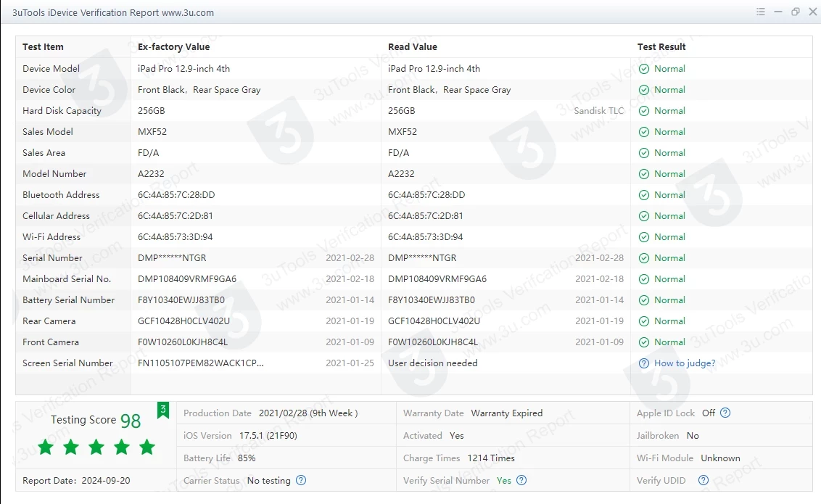Click the green 3uTools bookmark badge by score

(x=163, y=410)
